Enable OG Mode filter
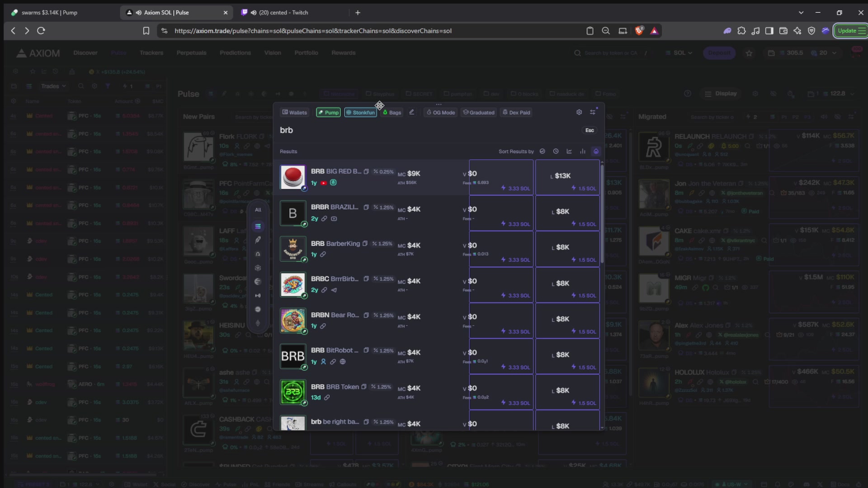Image resolution: width=868 pixels, height=488 pixels. pyautogui.click(x=441, y=113)
